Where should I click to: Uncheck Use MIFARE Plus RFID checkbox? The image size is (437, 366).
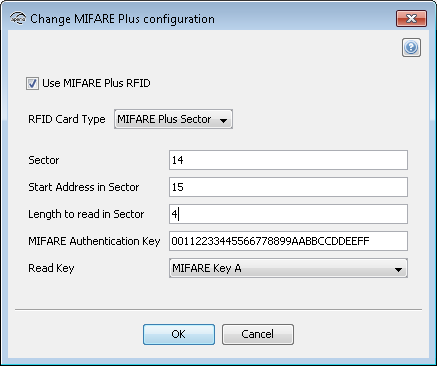coord(32,83)
